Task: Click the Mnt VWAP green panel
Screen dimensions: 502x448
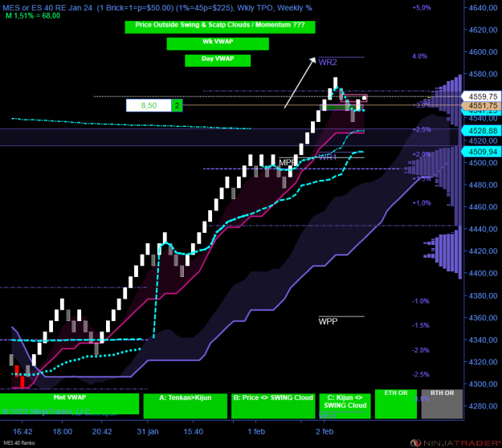Action: [x=69, y=404]
